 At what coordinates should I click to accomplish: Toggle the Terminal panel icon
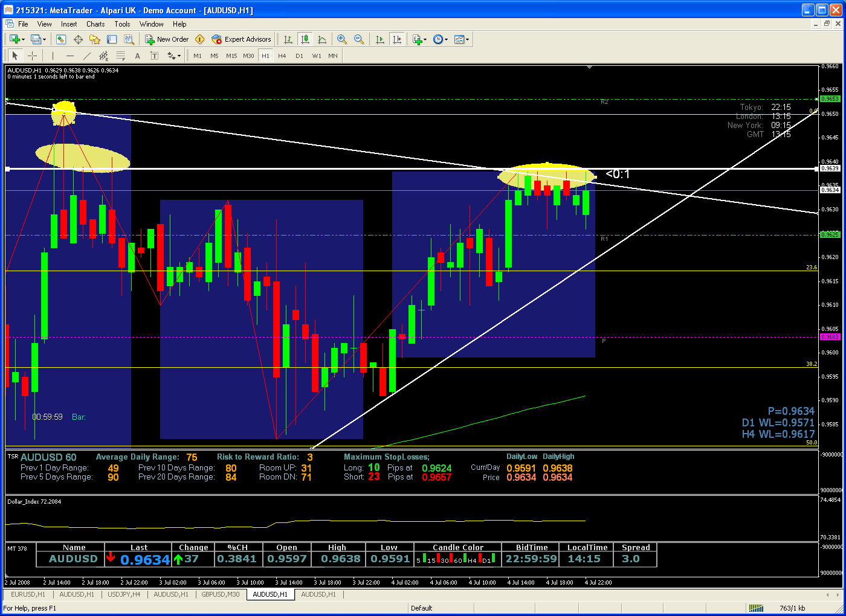coord(112,39)
